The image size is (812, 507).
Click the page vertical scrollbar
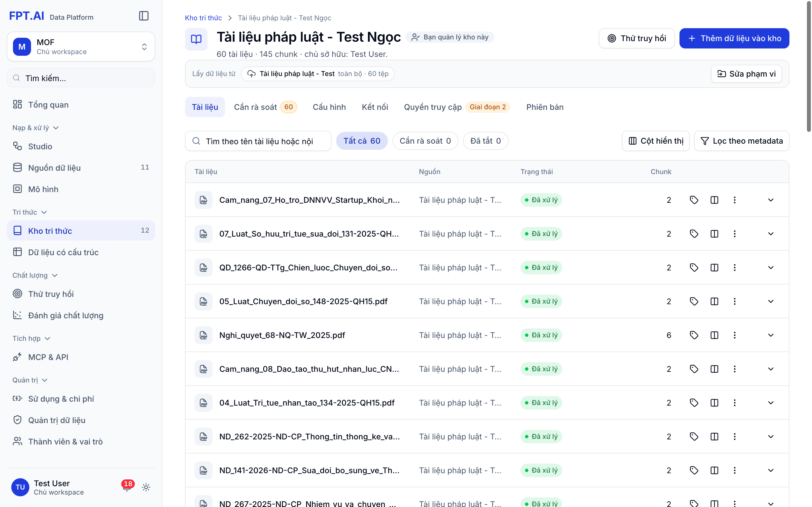pos(809,67)
